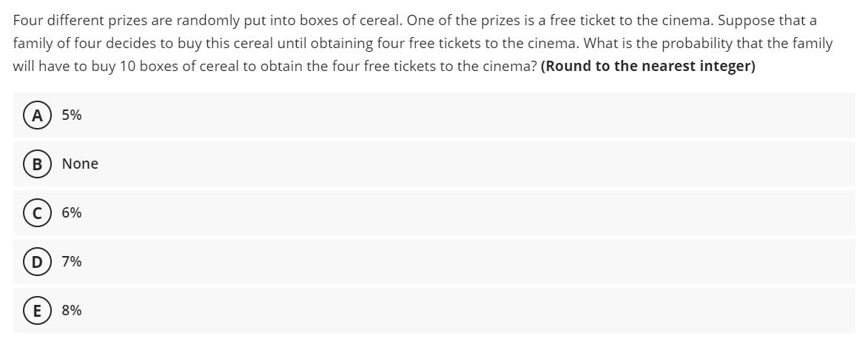The height and width of the screenshot is (353, 868).
Task: Choose the 7% answer text
Action: tap(72, 262)
